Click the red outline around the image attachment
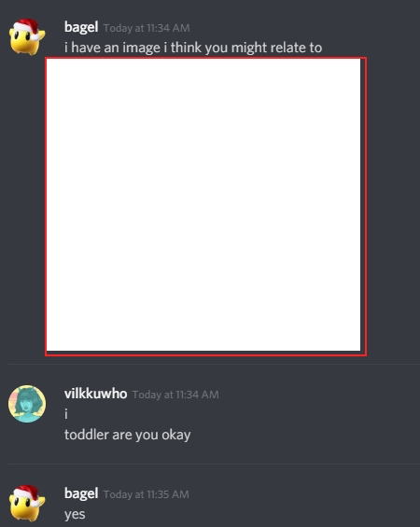The height and width of the screenshot is (527, 420). coord(365,206)
